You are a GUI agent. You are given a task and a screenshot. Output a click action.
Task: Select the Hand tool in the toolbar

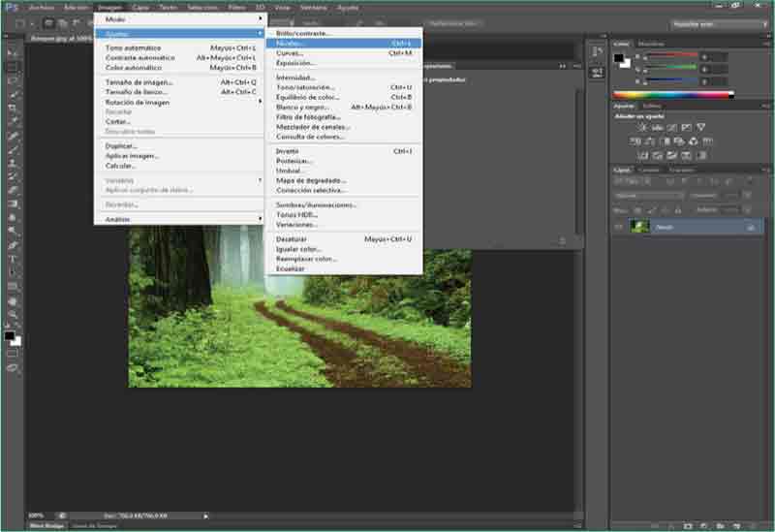13,301
